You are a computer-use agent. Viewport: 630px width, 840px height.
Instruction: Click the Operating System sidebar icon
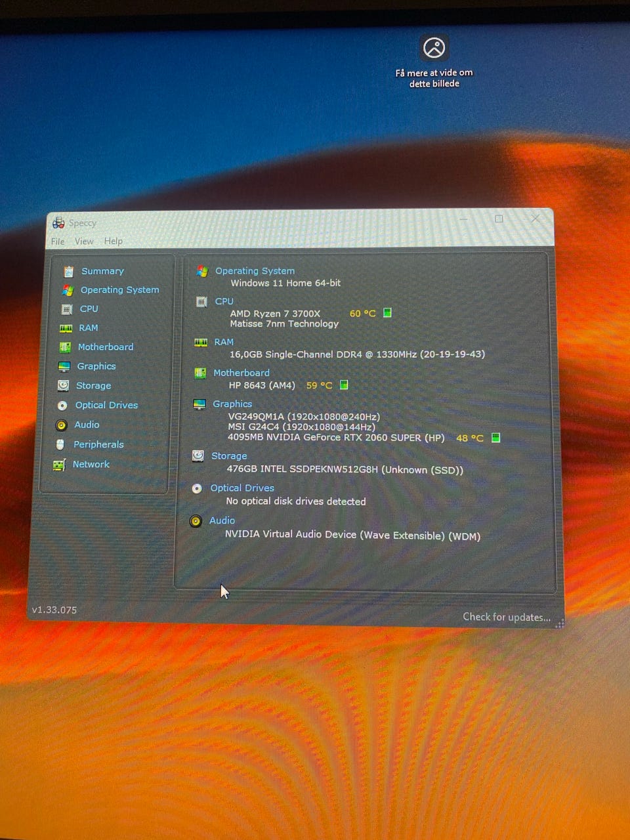click(x=68, y=290)
